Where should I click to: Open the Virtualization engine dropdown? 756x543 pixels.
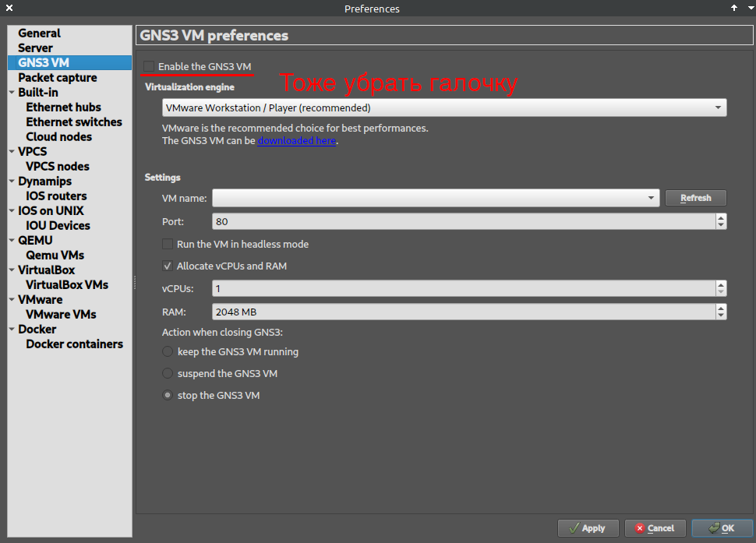coord(444,108)
